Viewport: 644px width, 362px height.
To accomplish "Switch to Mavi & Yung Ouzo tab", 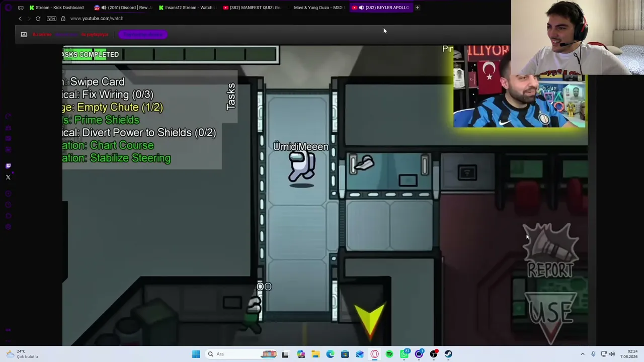I will coord(316,8).
